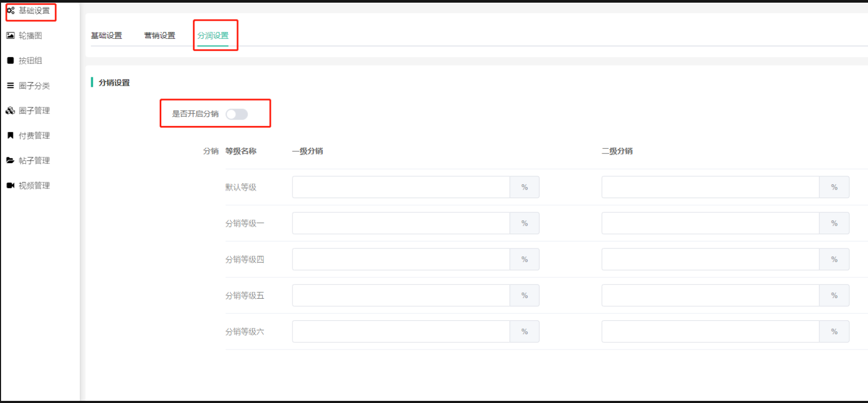Image resolution: width=868 pixels, height=403 pixels.
Task: Switch to the 基础设置 tab
Action: 106,35
